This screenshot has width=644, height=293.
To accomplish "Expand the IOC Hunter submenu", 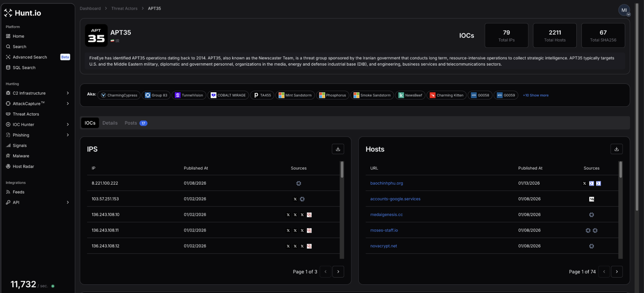I will coord(68,124).
